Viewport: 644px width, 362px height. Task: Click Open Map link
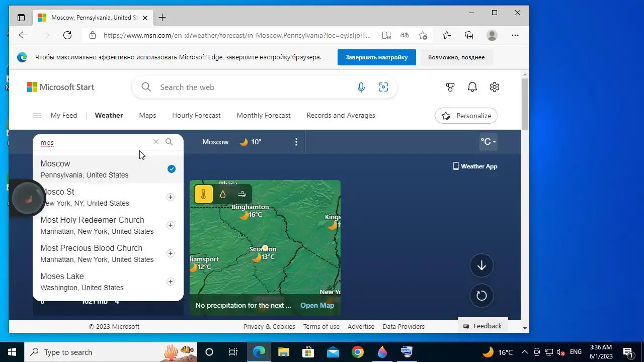point(317,305)
